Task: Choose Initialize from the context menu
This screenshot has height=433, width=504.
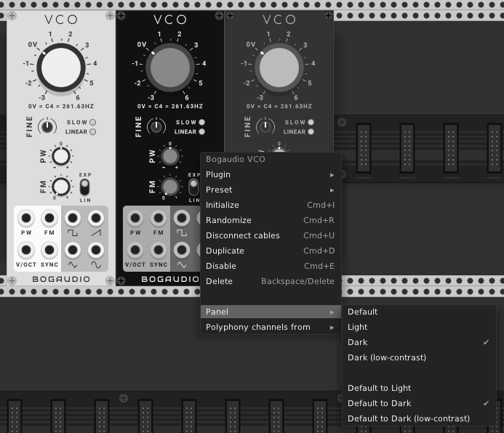Action: click(x=271, y=205)
